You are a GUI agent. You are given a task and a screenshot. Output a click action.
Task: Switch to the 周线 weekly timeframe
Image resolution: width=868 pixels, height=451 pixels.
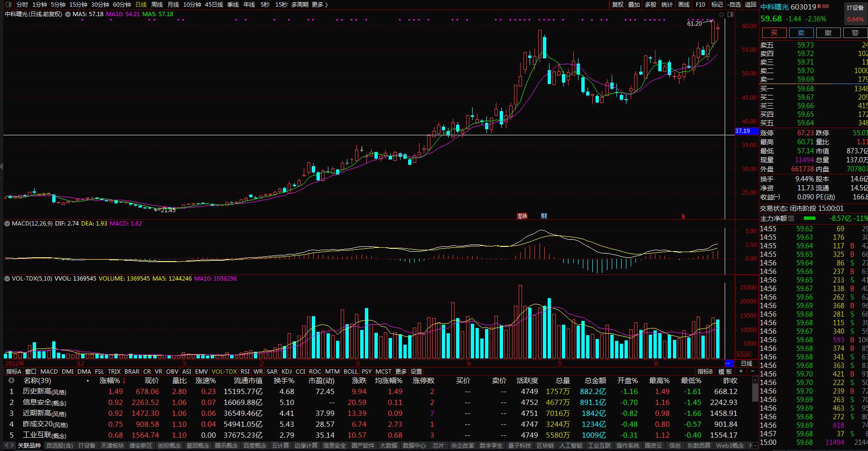click(x=157, y=5)
